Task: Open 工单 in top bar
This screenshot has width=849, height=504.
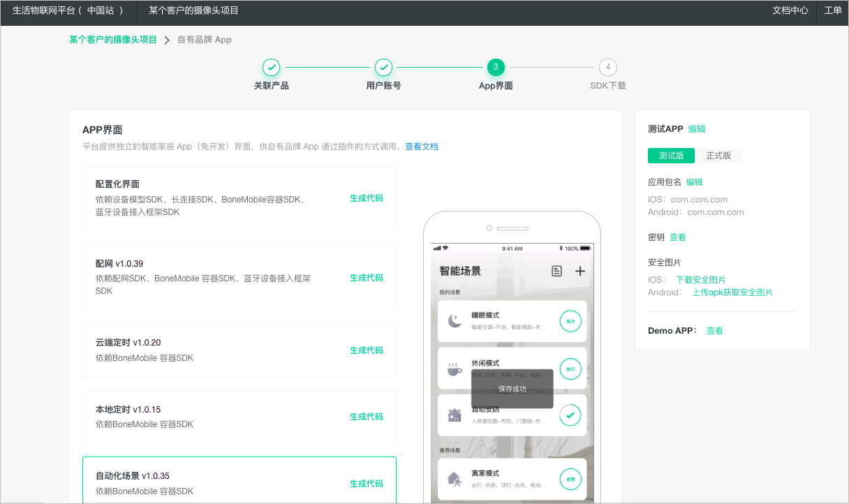Action: click(833, 10)
